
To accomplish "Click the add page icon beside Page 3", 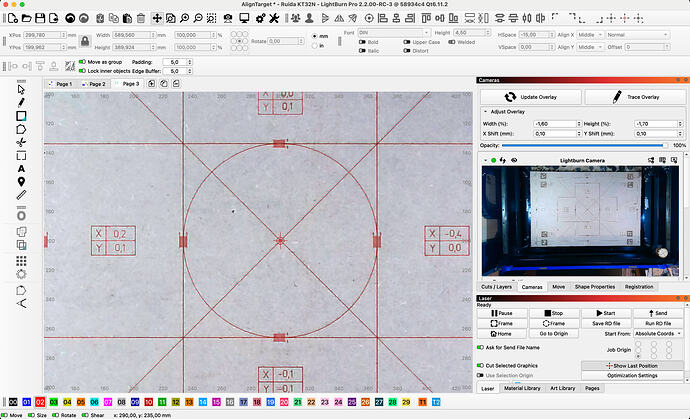I will coord(151,84).
